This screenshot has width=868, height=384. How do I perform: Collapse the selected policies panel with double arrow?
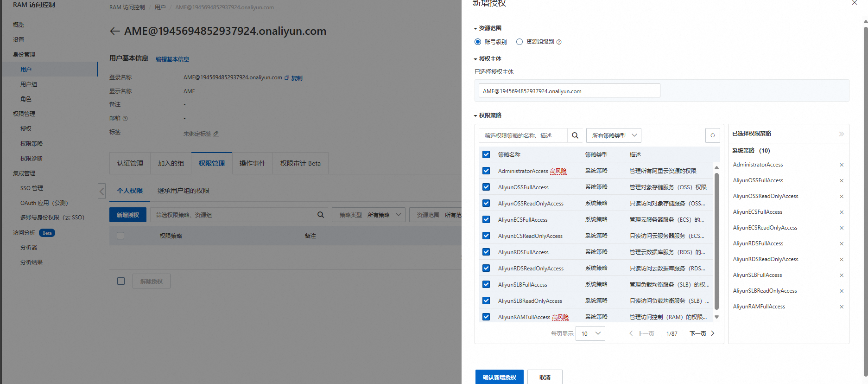coord(842,134)
